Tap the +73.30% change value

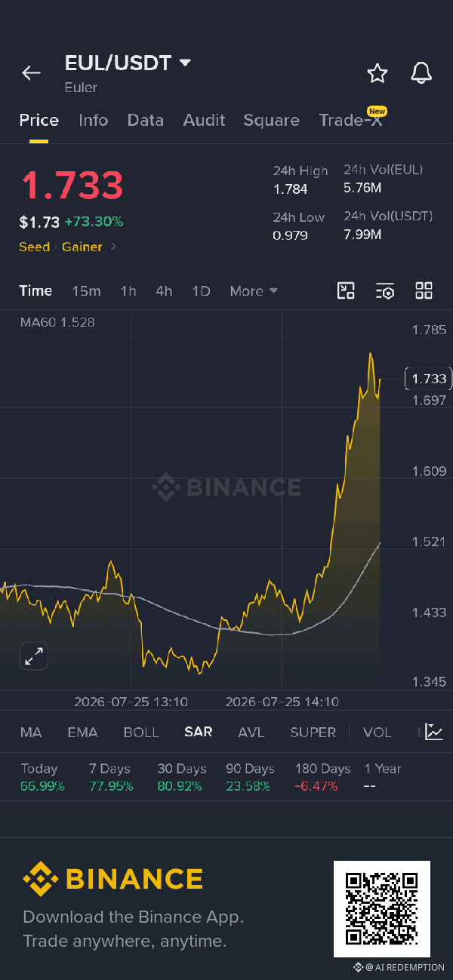pos(94,222)
